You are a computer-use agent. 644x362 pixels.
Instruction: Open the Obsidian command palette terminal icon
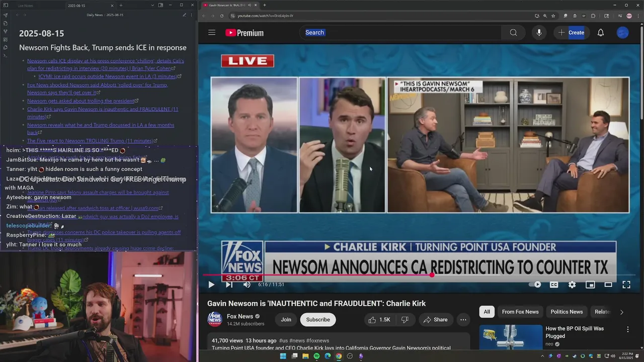pyautogui.click(x=6, y=55)
